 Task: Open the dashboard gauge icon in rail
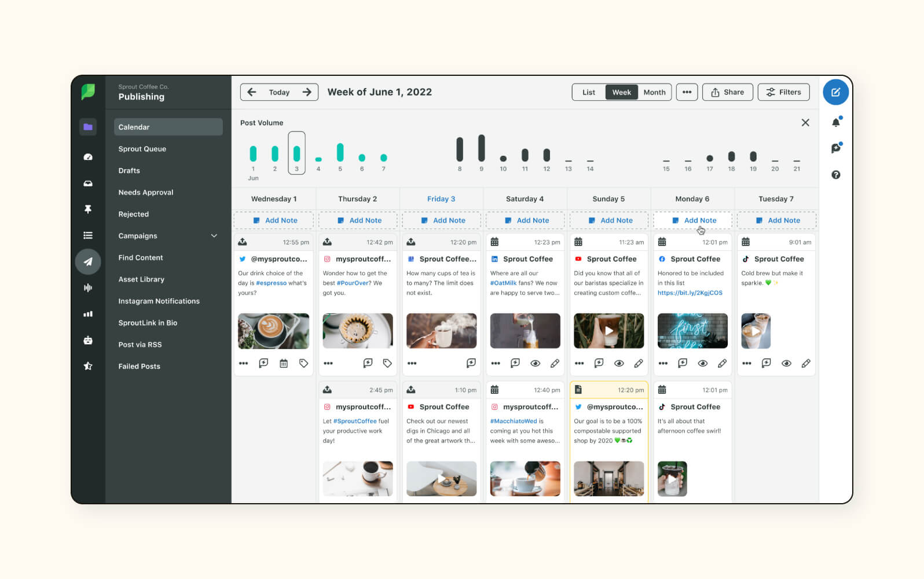(88, 157)
